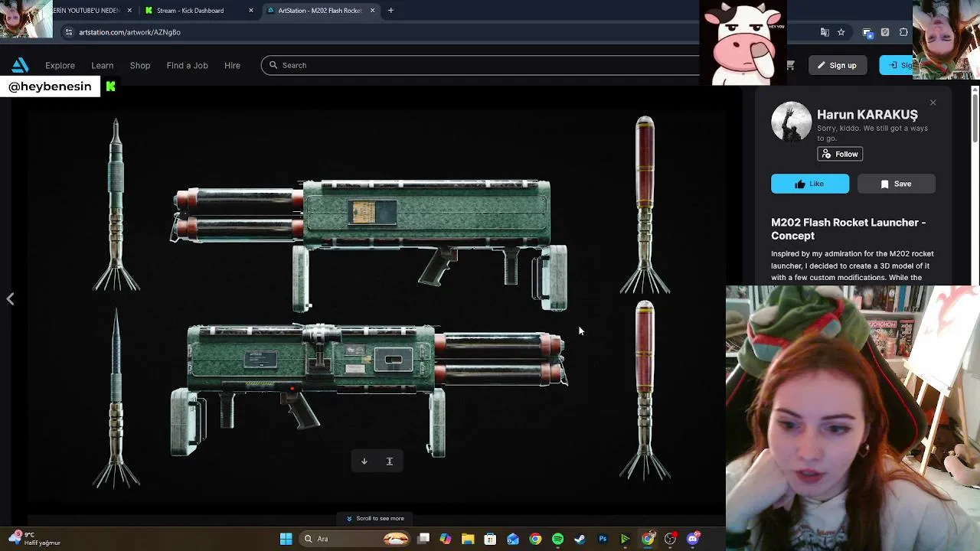Launch Copilot from the taskbar

[446, 539]
